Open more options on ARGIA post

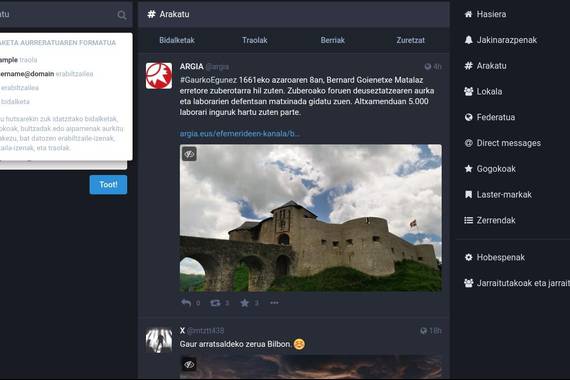point(274,303)
